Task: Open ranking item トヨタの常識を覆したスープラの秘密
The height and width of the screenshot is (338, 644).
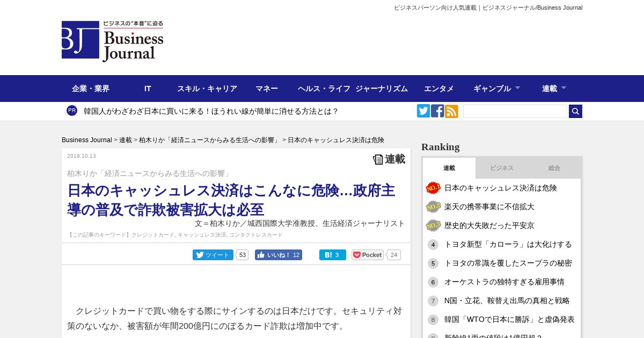Action: 508,263
